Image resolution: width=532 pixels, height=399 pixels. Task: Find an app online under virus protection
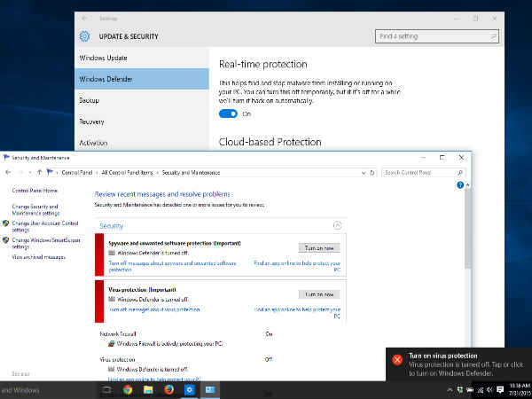pyautogui.click(x=297, y=313)
